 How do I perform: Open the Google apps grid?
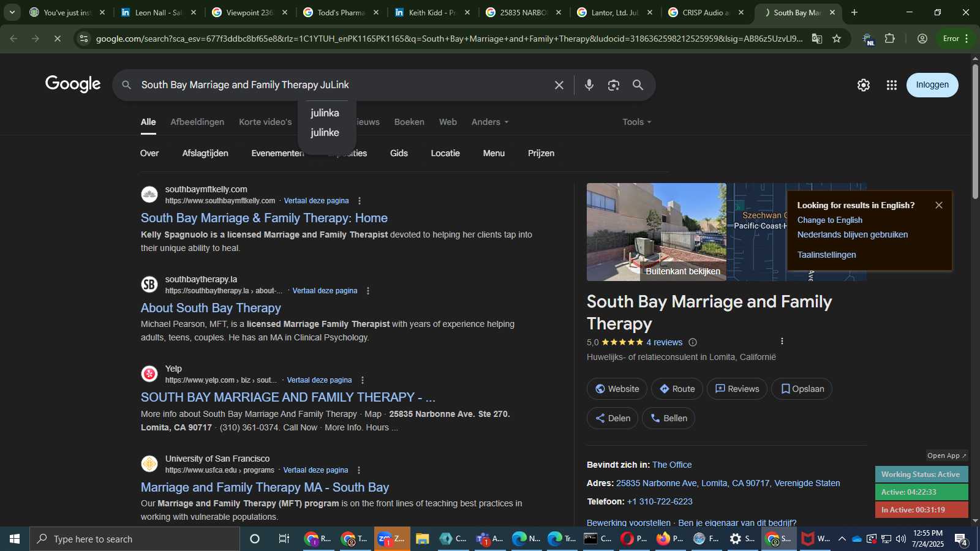click(892, 85)
